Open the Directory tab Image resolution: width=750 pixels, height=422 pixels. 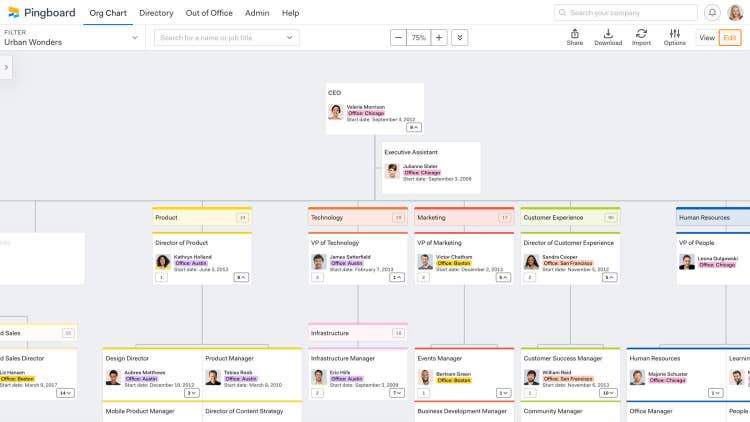click(156, 13)
